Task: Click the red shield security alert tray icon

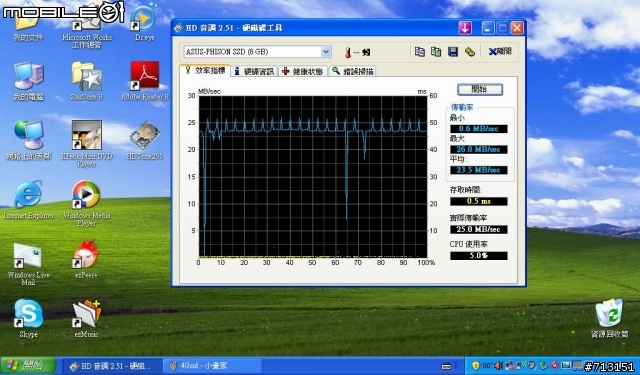Action: 554,366
